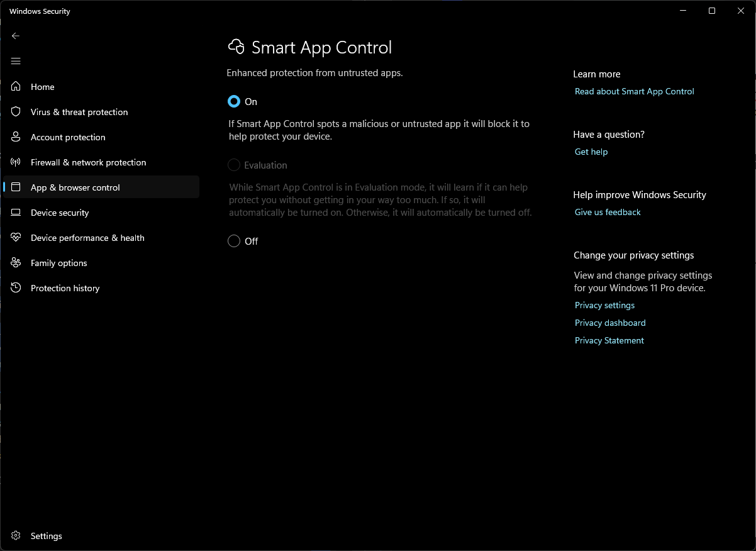756x551 pixels.
Task: Open Virus & threat protection page
Action: point(101,112)
